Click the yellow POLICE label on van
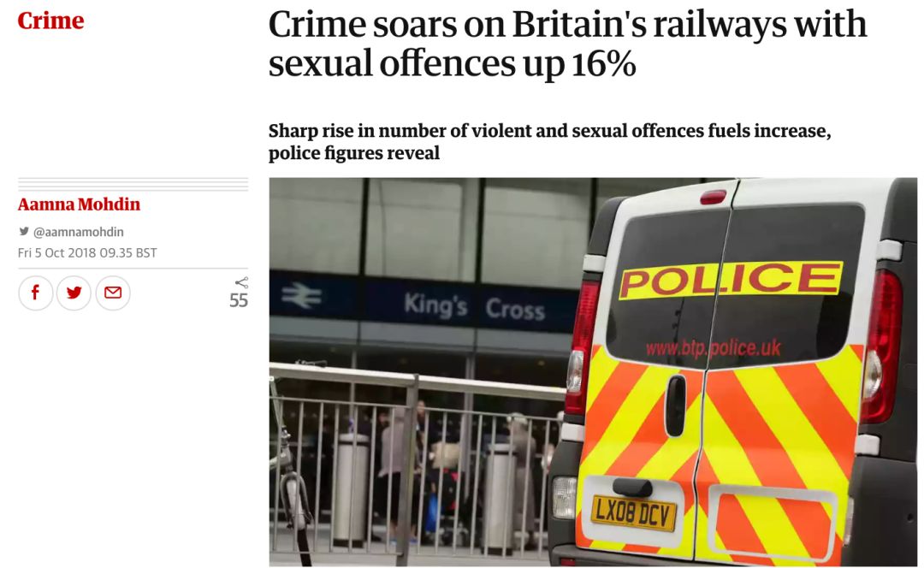The image size is (924, 568). coord(731,279)
